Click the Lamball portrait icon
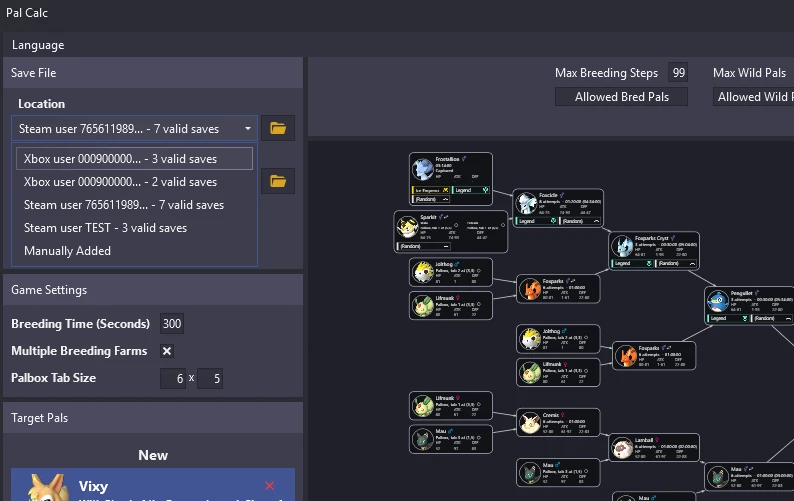 (x=622, y=448)
